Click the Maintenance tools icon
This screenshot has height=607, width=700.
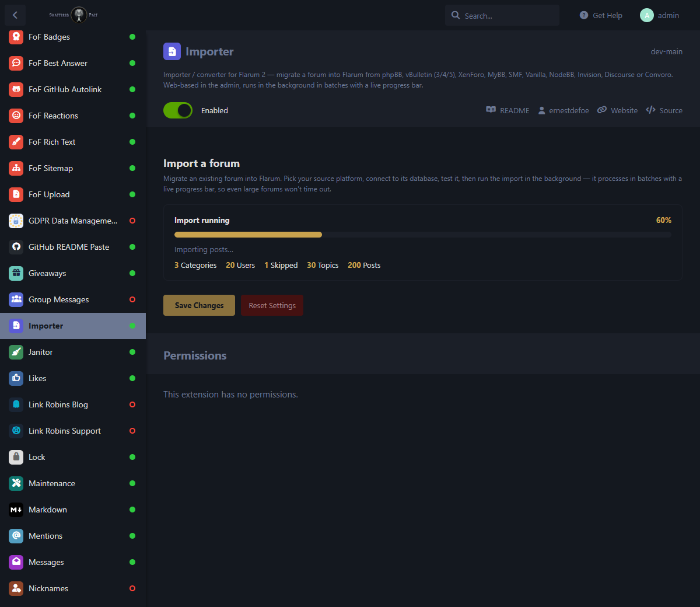[16, 483]
